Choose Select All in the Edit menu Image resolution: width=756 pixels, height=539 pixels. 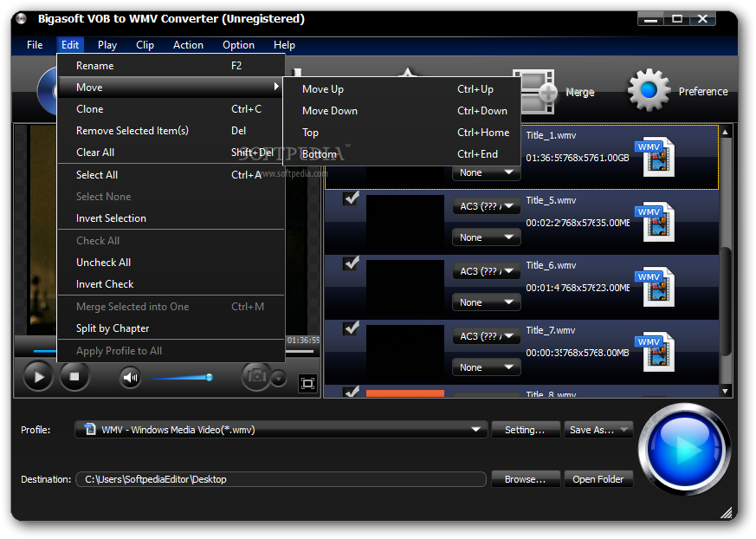(171, 175)
